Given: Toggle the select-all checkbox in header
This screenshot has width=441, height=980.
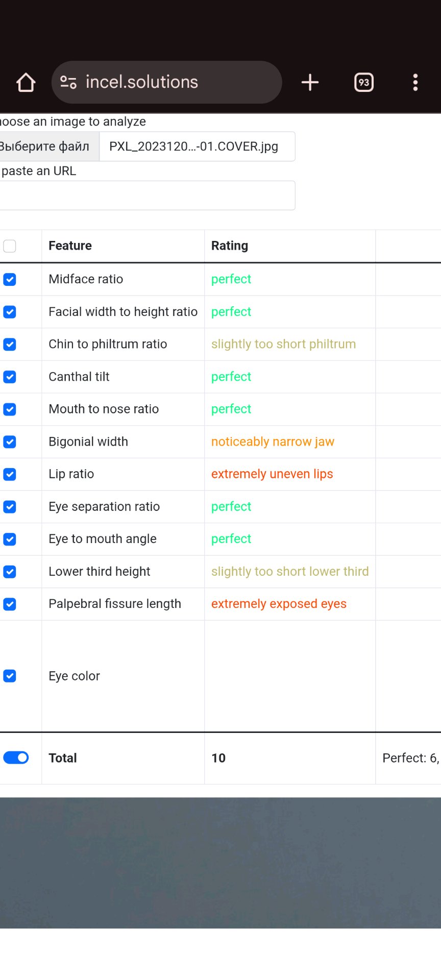Looking at the screenshot, I should click(x=10, y=246).
